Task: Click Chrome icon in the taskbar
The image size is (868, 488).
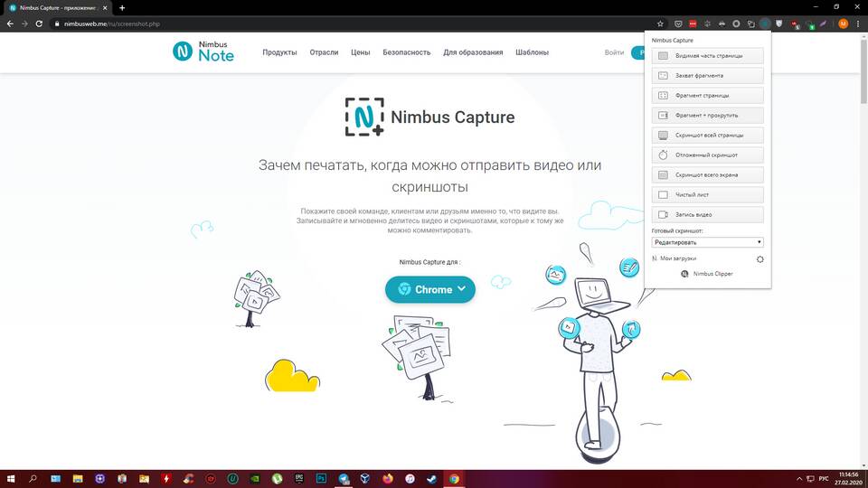Action: click(454, 479)
